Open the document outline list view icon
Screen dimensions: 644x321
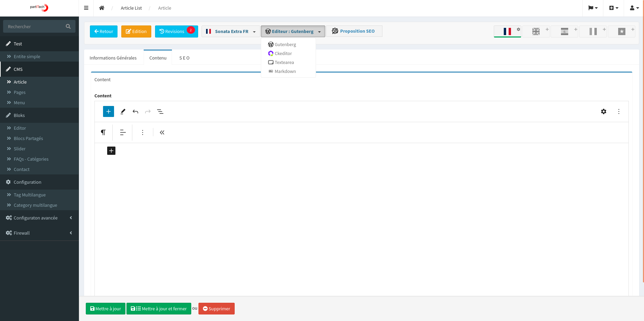click(160, 111)
